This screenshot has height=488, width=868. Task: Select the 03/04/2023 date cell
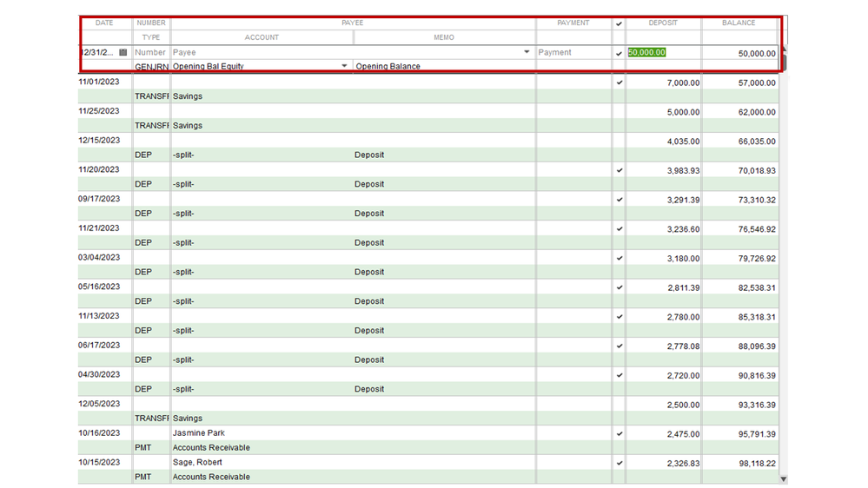[x=99, y=257]
